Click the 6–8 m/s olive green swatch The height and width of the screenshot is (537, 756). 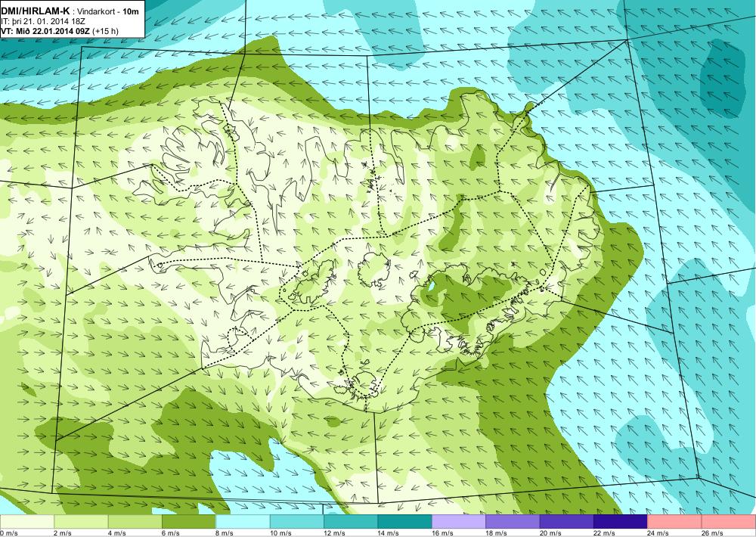click(x=189, y=522)
